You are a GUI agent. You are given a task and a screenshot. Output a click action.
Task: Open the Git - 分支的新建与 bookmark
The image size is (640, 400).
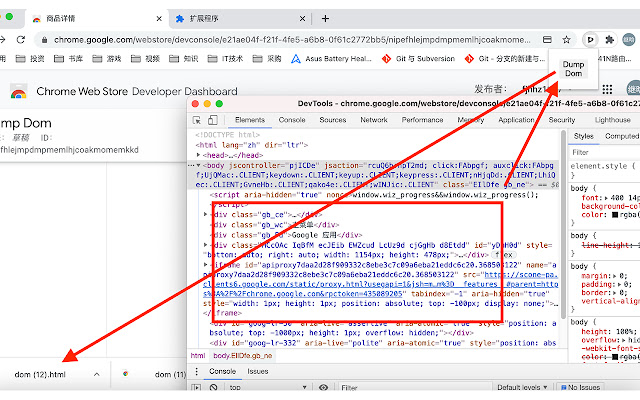coord(505,59)
